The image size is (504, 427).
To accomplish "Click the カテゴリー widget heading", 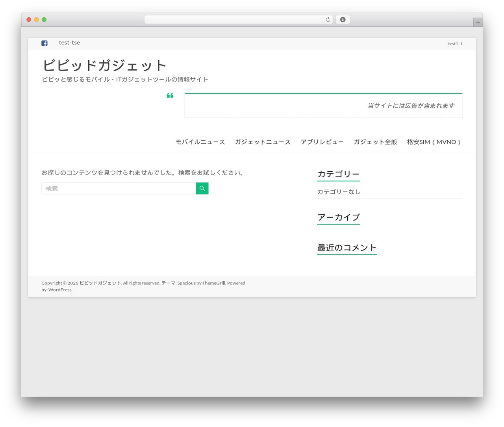I will click(338, 174).
